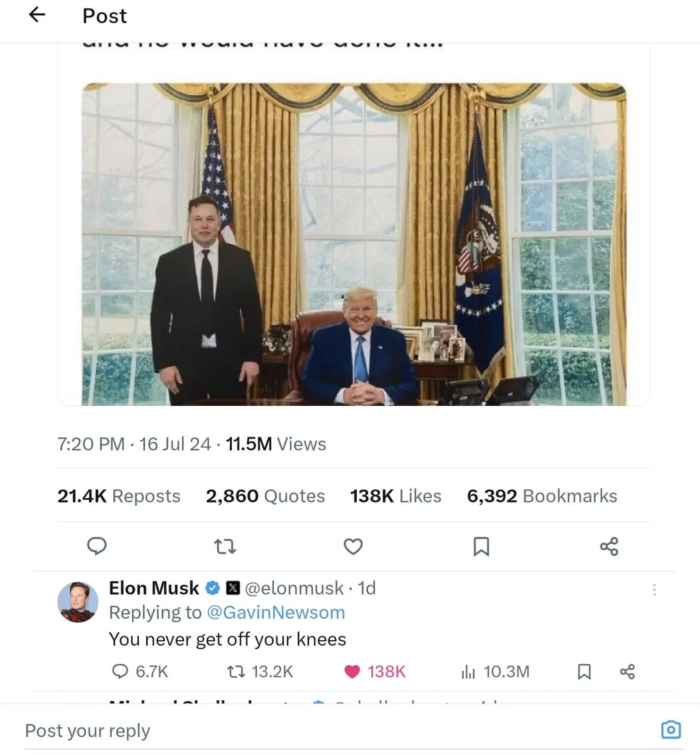Reply to Elon's comment via 6.7K bubble

coord(140,671)
